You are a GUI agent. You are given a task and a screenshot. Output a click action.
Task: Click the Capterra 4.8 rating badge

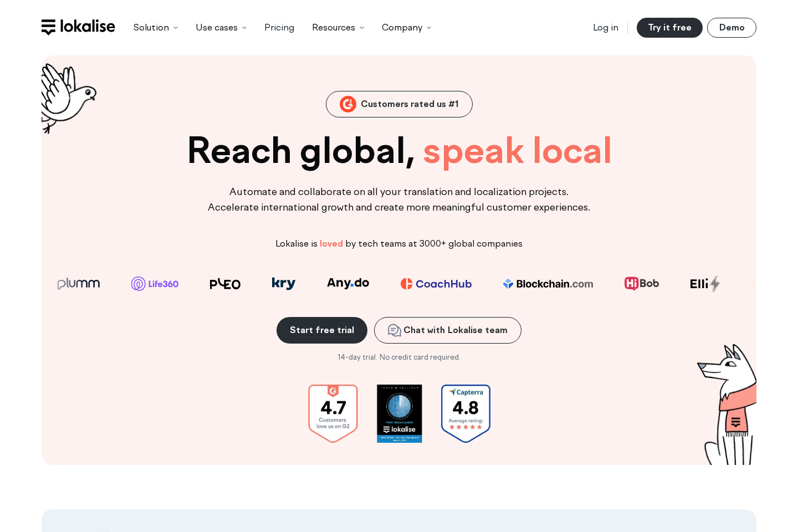tap(466, 413)
